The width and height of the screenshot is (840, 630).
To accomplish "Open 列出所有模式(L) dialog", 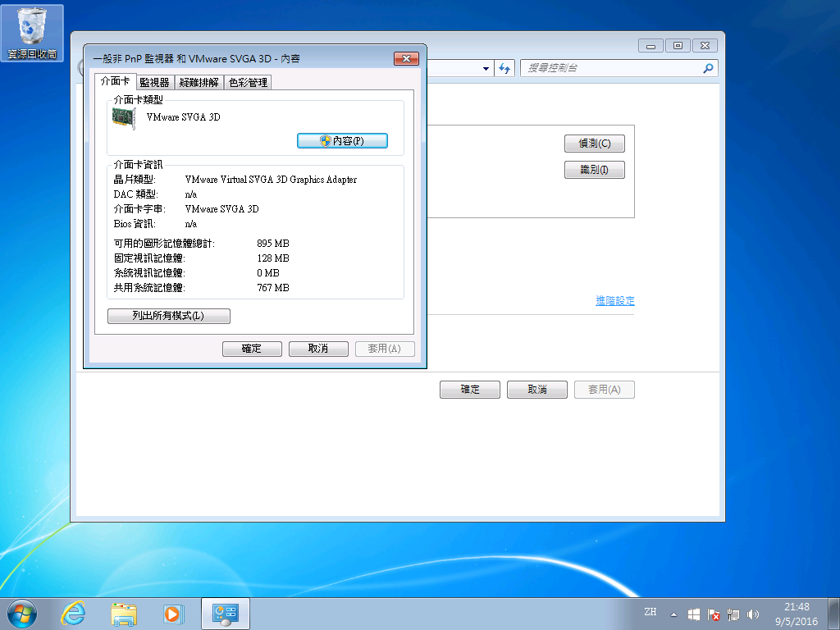I will 168,316.
